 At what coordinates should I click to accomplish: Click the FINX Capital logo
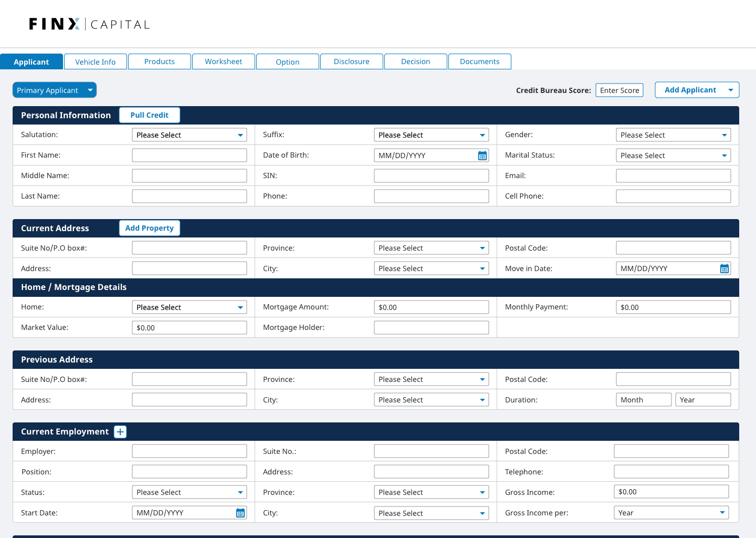click(x=89, y=24)
